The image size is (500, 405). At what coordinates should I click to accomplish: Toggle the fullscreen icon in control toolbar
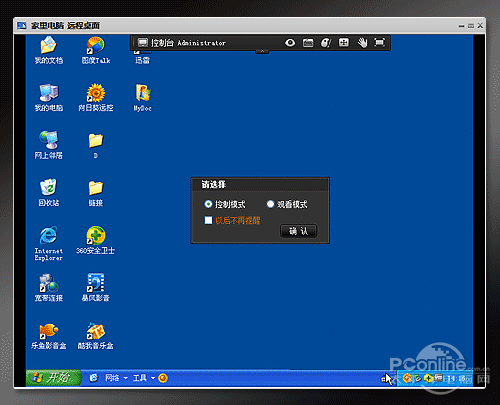click(x=379, y=42)
